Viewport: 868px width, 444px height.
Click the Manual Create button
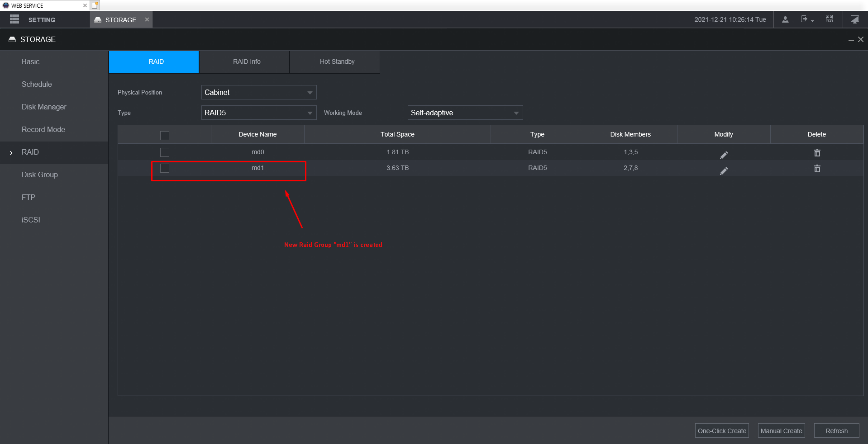click(x=782, y=430)
